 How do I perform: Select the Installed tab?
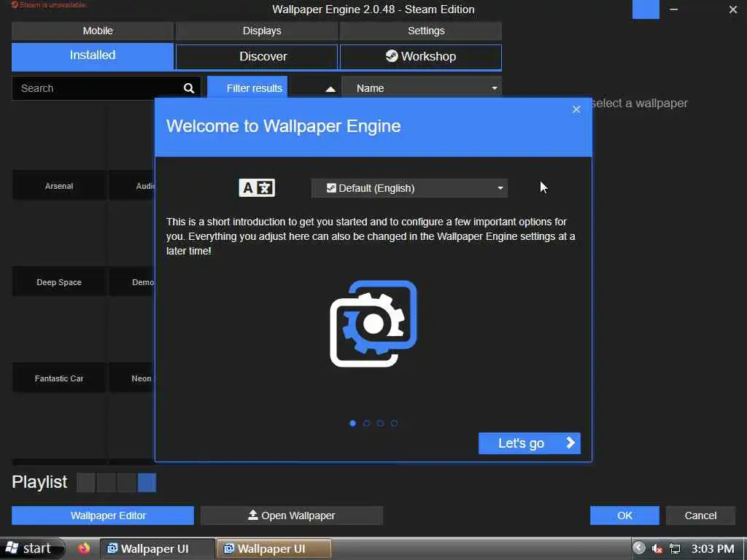(x=93, y=55)
